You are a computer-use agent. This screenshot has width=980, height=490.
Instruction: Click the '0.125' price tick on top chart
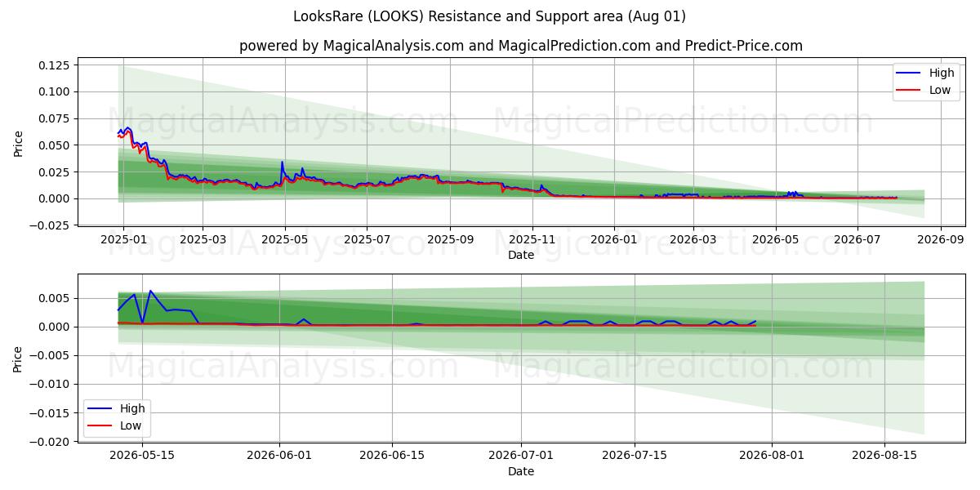click(56, 65)
